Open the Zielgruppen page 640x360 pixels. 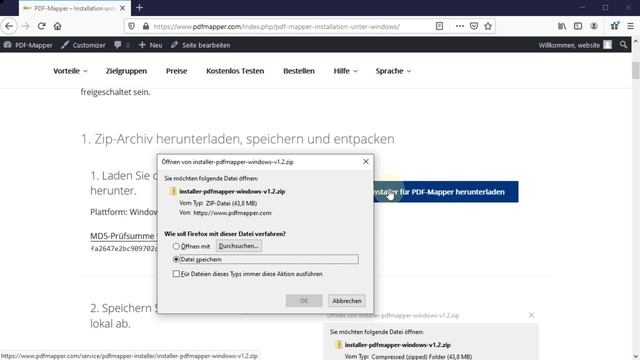[x=126, y=71]
